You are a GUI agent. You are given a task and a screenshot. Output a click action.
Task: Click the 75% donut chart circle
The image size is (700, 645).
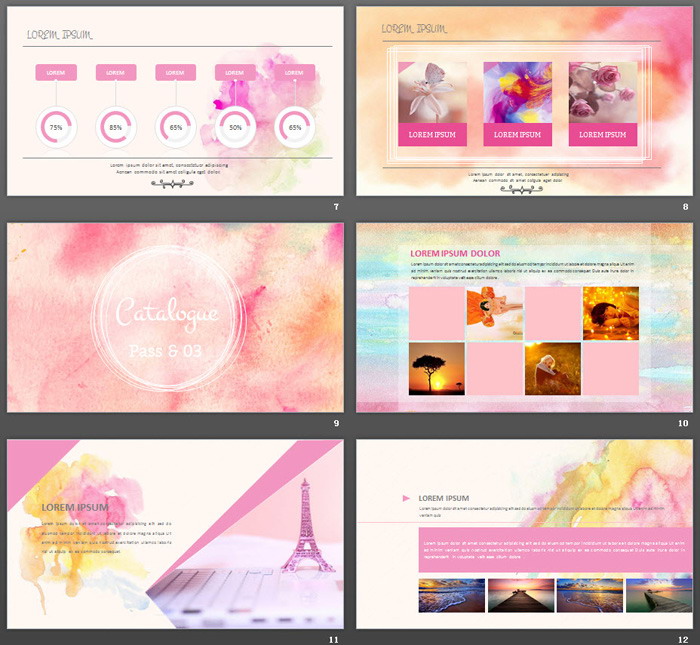click(x=56, y=128)
